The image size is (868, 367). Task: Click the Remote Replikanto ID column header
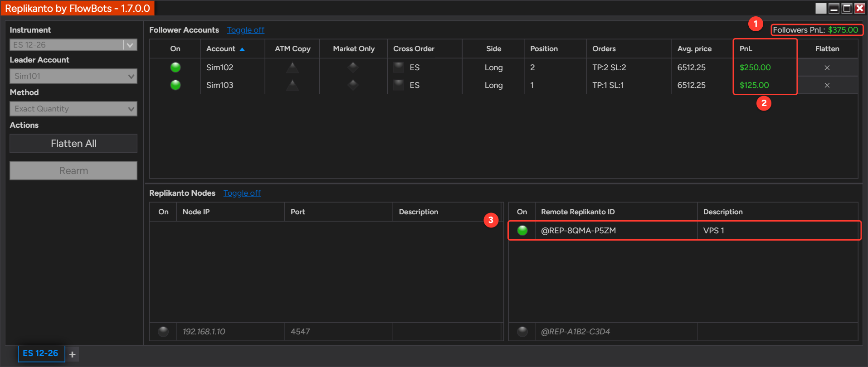(x=616, y=212)
